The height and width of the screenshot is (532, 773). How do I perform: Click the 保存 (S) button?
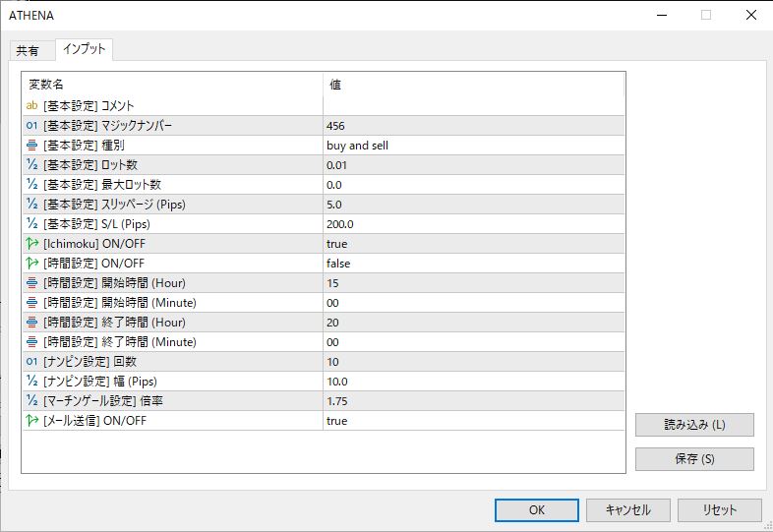694,459
